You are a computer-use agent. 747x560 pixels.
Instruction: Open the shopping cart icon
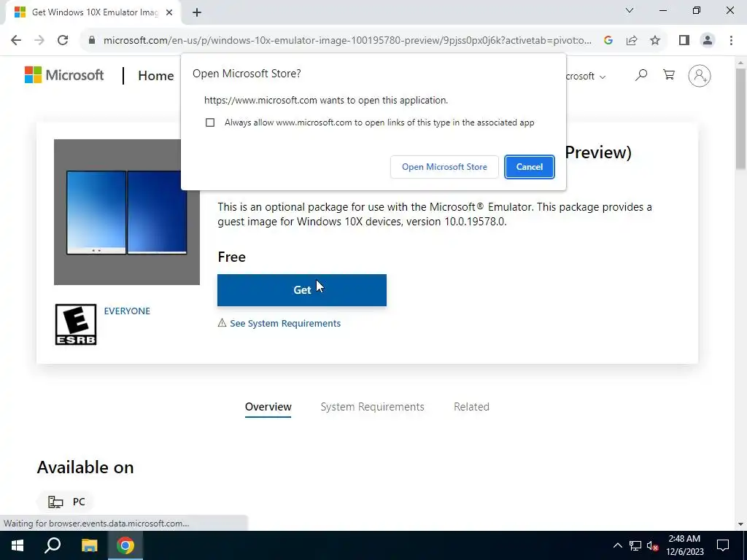(x=669, y=75)
